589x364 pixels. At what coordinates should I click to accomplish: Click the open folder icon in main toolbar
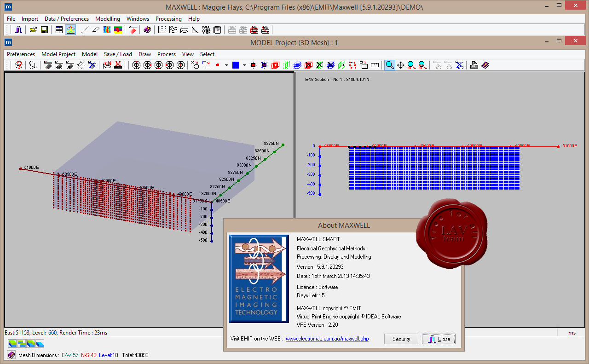pyautogui.click(x=33, y=30)
